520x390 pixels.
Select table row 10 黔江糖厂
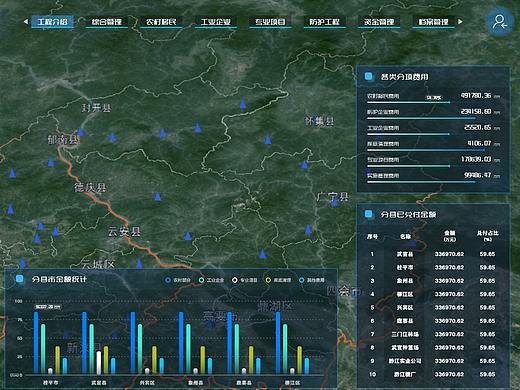click(433, 374)
